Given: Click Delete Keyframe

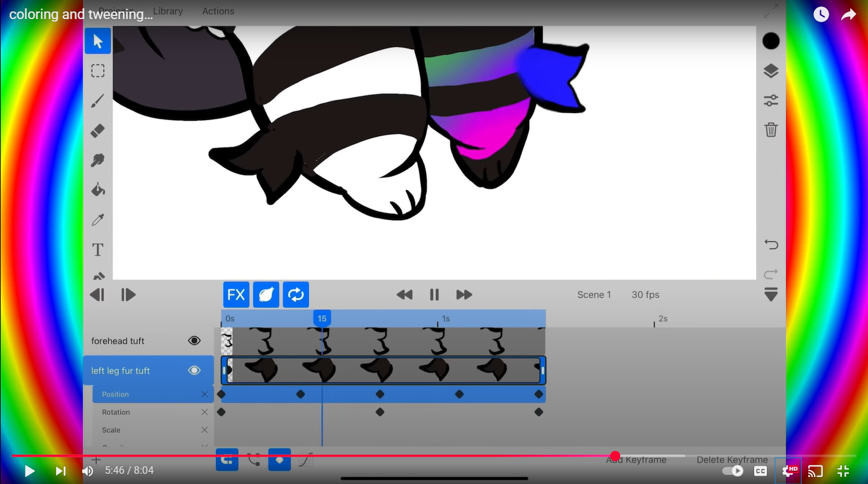Looking at the screenshot, I should click(732, 460).
